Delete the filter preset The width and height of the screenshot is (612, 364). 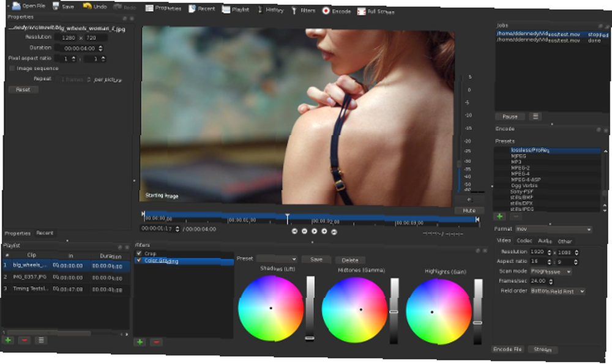(349, 260)
